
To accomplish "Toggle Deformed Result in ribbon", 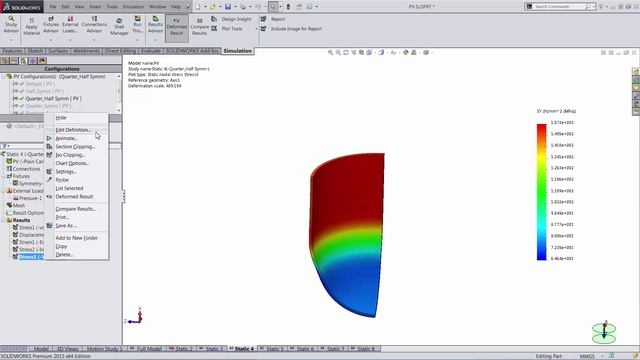I will [177, 27].
